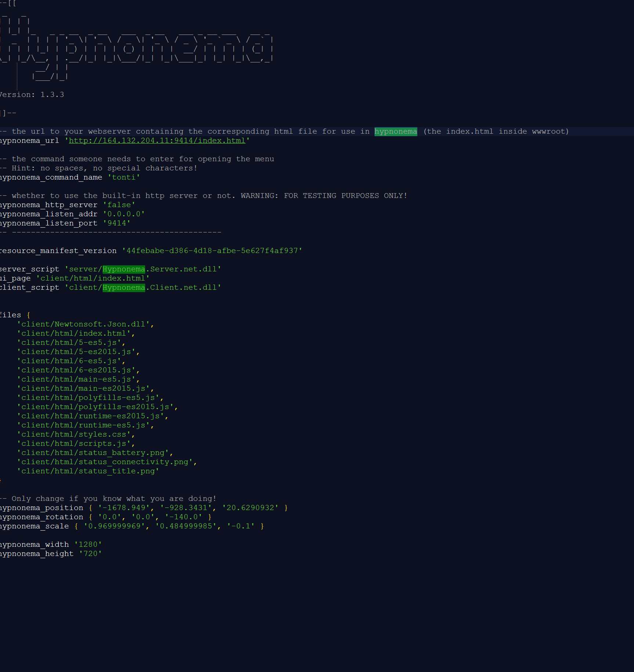Click the 'client/html/5-es2015.js' entry
This screenshot has width=634, height=672.
(x=76, y=352)
